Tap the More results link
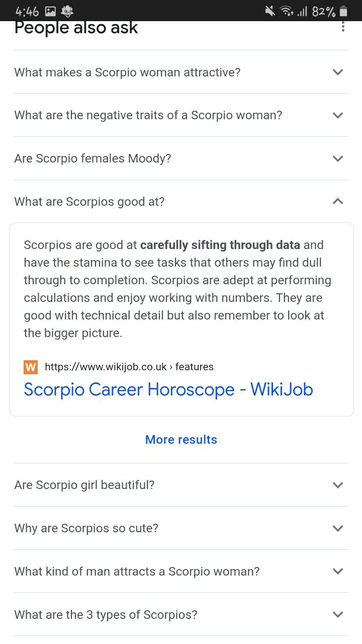The image size is (362, 644). [181, 440]
